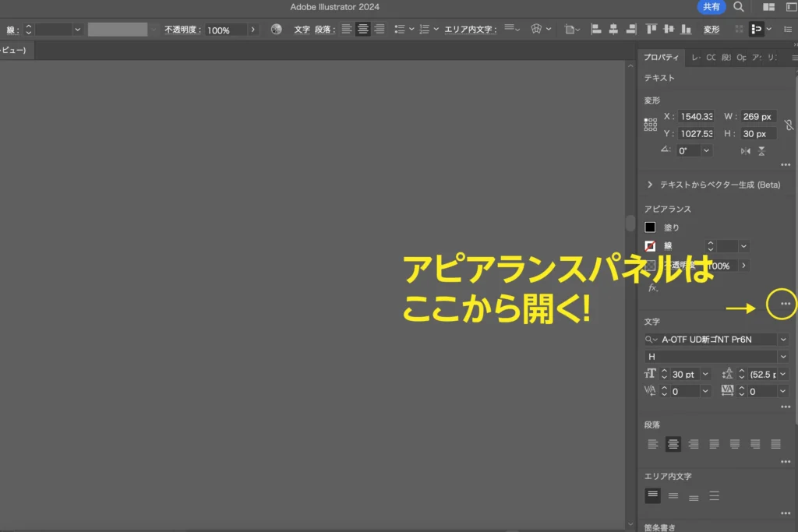Click the search icon in the title bar

[x=738, y=7]
